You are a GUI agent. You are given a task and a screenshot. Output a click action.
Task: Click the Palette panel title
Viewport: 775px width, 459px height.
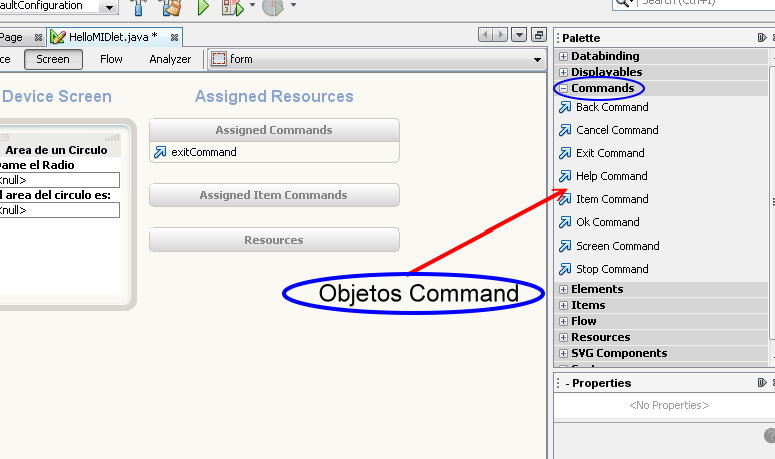pyautogui.click(x=581, y=38)
